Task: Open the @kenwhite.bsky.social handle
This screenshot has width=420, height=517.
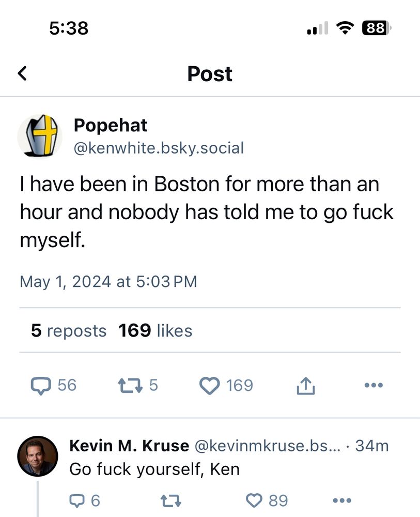Action: (x=159, y=148)
